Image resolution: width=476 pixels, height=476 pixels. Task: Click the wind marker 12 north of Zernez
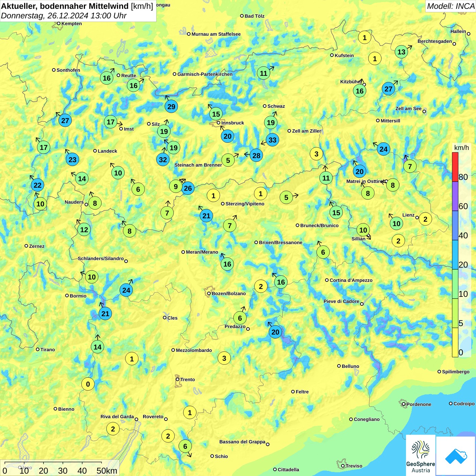pos(84,230)
